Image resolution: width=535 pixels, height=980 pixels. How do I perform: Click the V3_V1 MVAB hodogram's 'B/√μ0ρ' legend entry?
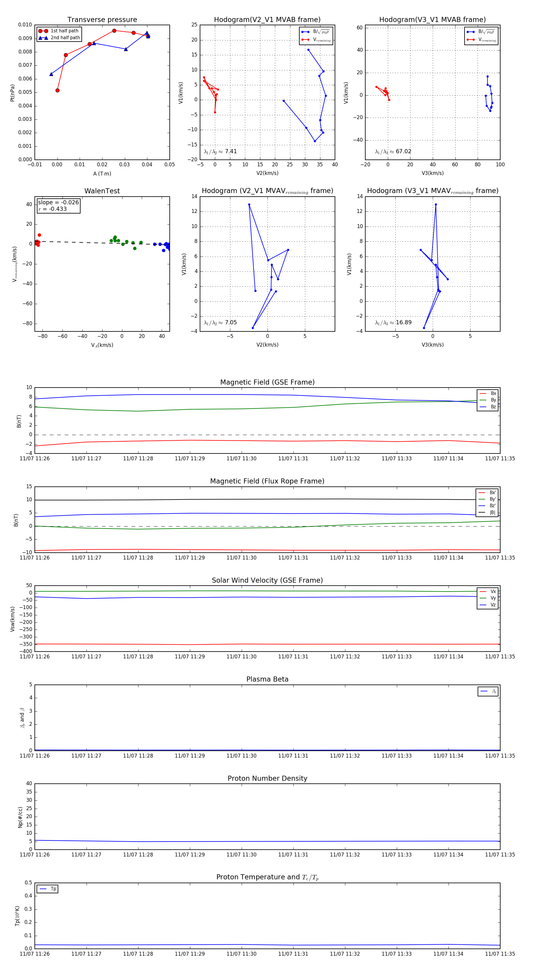[x=481, y=31]
